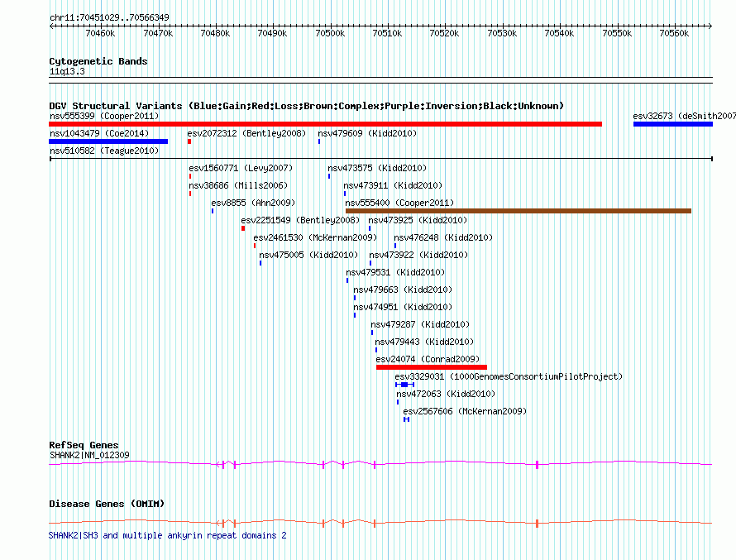Screen dimensions: 736x560
Task: Click the 70480k ruler tick label
Action: 215,33
